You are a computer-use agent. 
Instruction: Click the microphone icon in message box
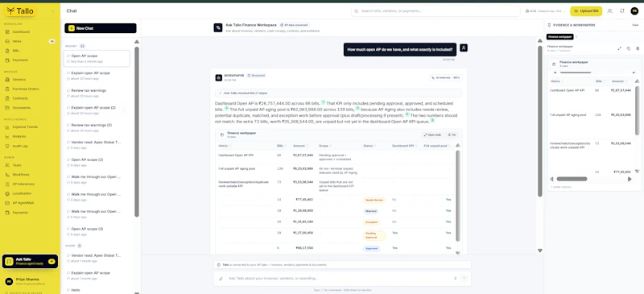(x=455, y=279)
